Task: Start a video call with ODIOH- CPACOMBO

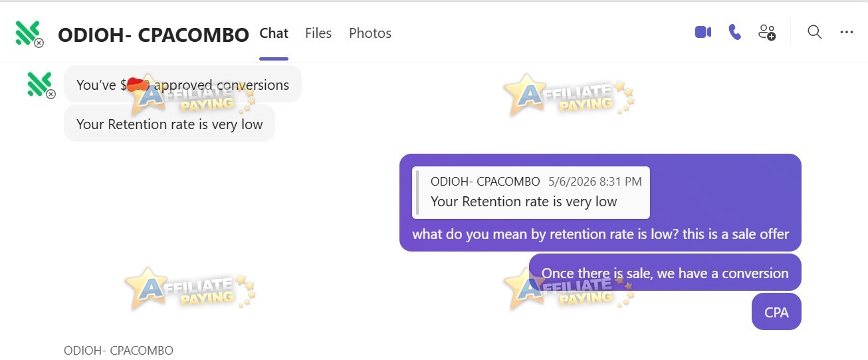Action: tap(703, 32)
